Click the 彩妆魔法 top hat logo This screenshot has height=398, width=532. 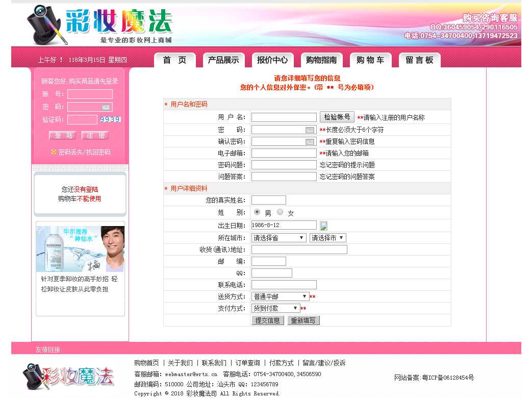(x=46, y=24)
